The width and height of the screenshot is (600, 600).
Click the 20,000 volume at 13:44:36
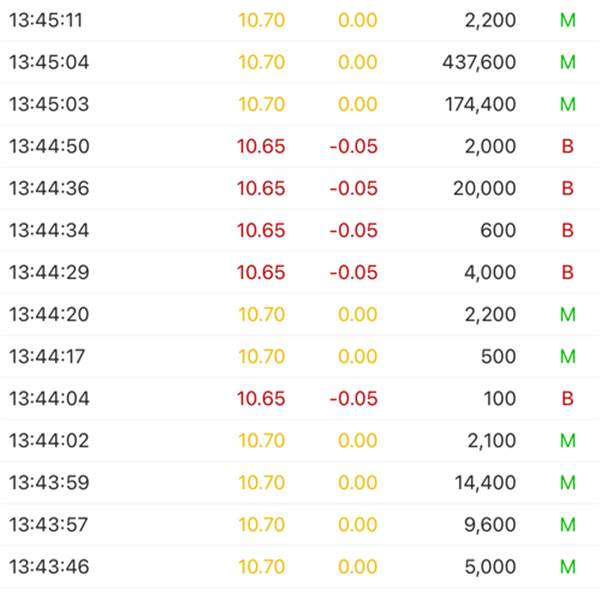(484, 188)
